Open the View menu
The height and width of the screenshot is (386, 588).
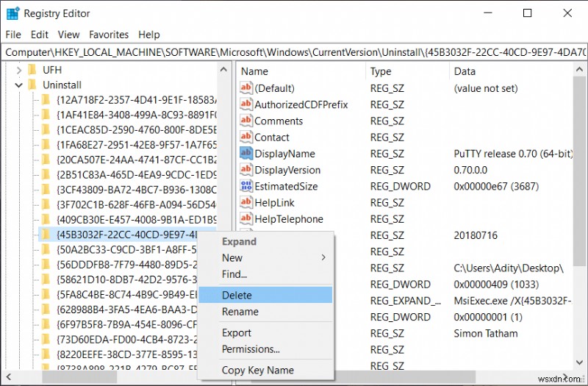[68, 35]
